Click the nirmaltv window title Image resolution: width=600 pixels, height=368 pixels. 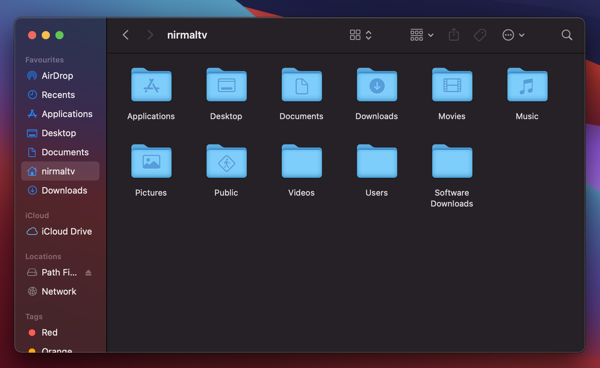click(187, 35)
